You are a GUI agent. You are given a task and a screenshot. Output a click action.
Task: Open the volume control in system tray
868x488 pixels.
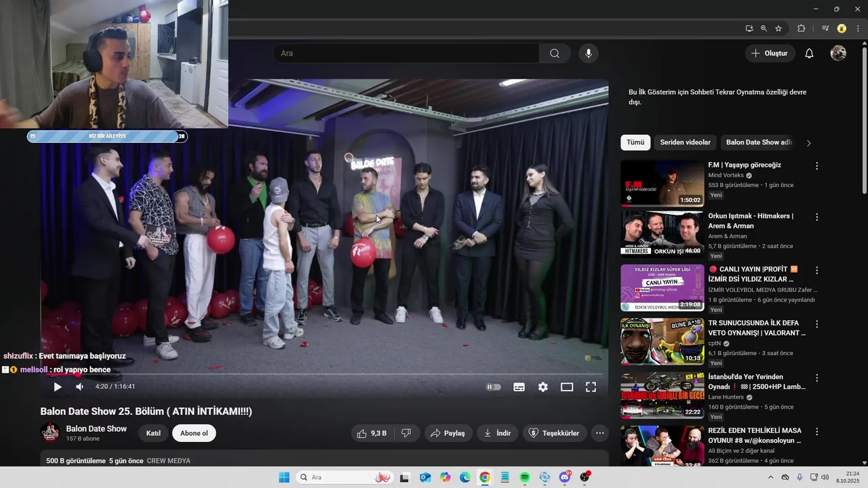point(825,477)
